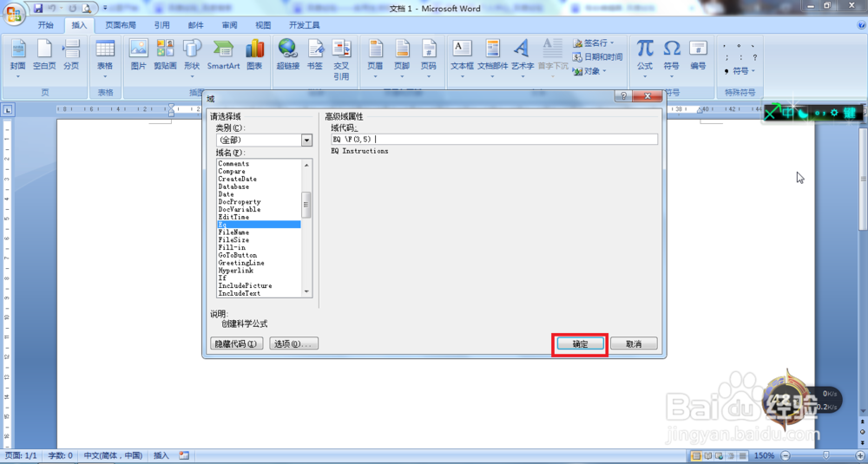Image resolution: width=868 pixels, height=464 pixels.
Task: Insert a cover page (封面)
Action: (x=17, y=59)
